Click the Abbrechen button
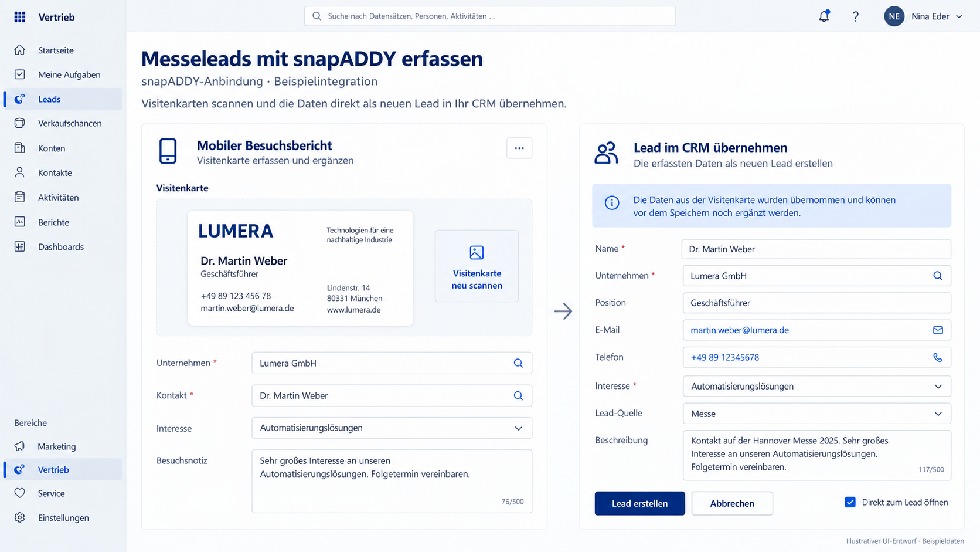Viewport: 980px width, 552px height. [x=732, y=503]
